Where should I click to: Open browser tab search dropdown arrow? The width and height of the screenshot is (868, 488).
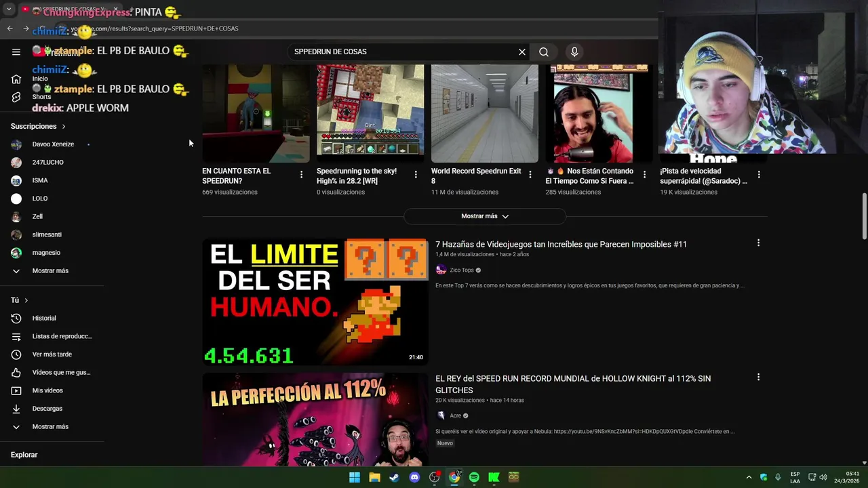click(8, 9)
